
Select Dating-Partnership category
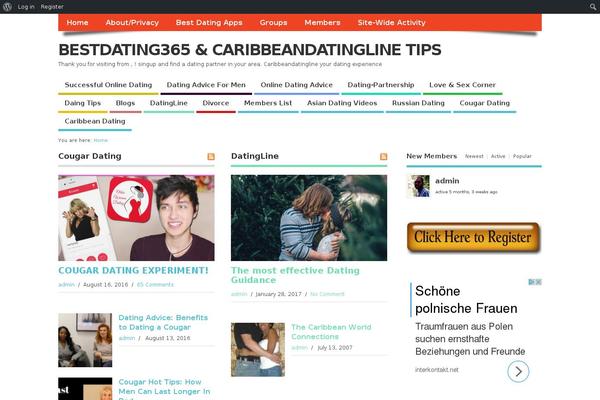[381, 85]
